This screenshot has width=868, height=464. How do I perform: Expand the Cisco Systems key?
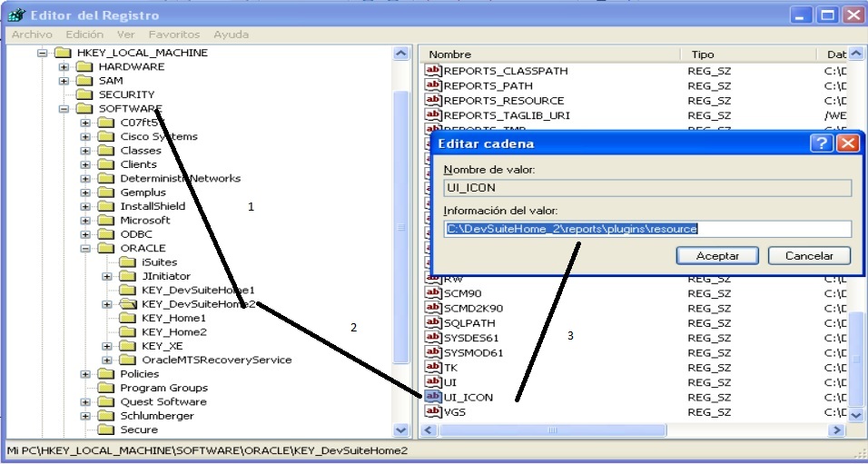pos(85,137)
